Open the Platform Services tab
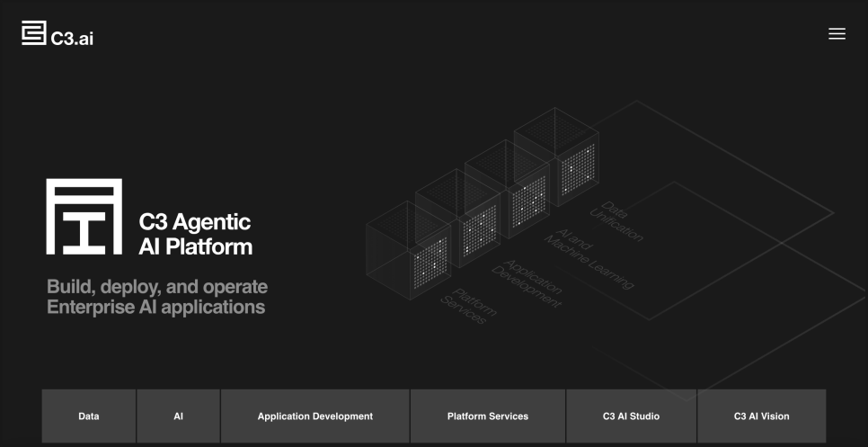The width and height of the screenshot is (868, 447). [x=488, y=416]
